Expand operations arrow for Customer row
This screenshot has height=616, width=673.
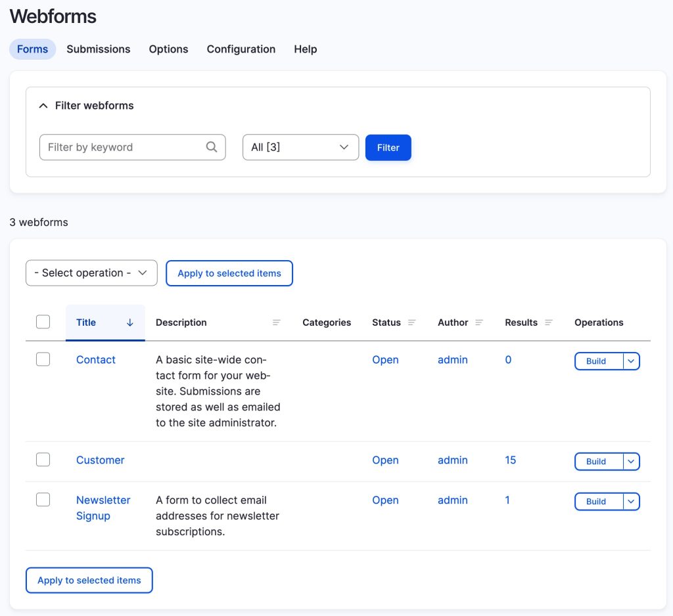coord(631,462)
